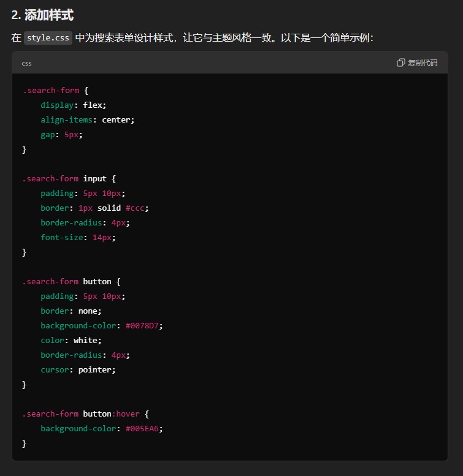The height and width of the screenshot is (476, 463).
Task: Click the line border: none;
Action: click(x=71, y=311)
